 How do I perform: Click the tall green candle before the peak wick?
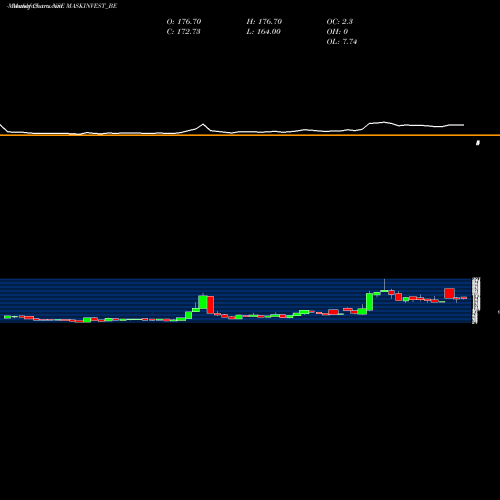point(369,302)
